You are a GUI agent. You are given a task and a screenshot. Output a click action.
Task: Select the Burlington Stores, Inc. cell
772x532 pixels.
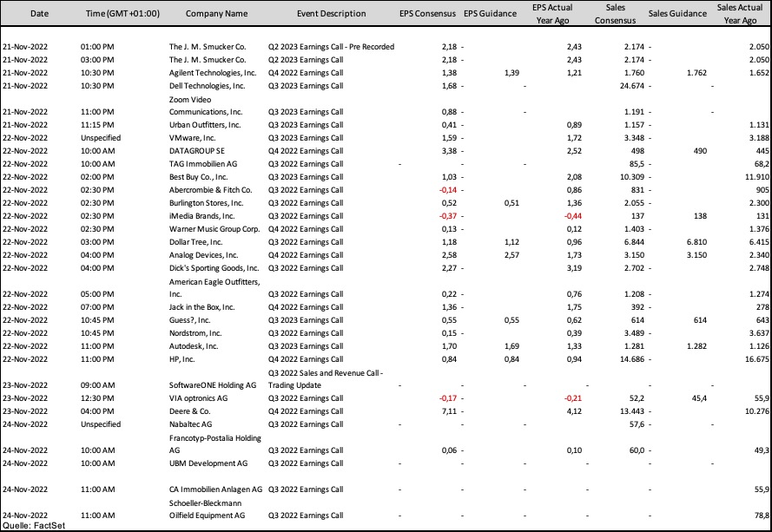coord(207,203)
